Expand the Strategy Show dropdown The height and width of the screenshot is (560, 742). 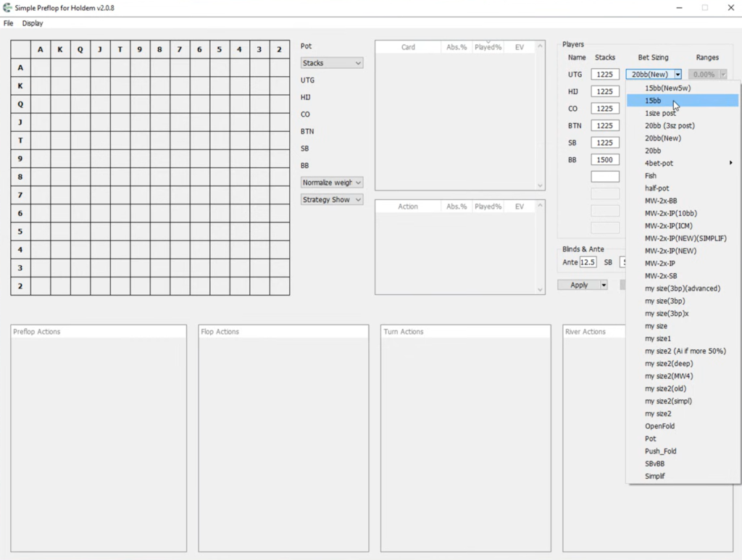tap(332, 200)
